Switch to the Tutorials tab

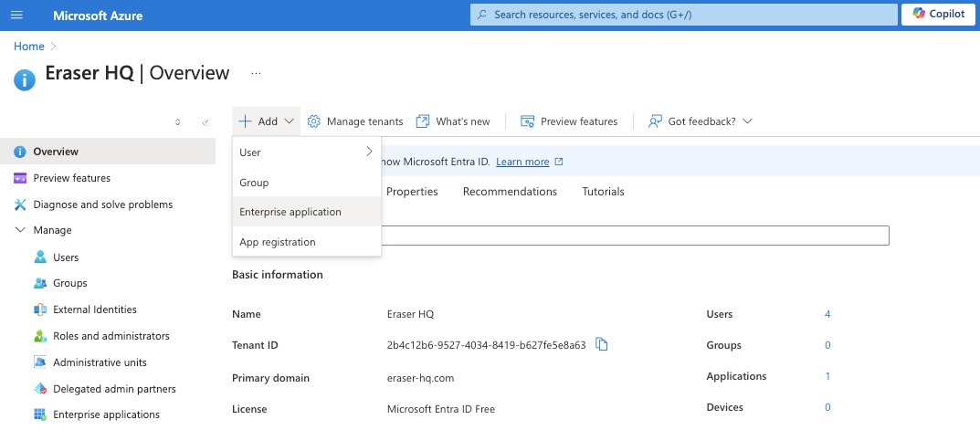pyautogui.click(x=603, y=191)
